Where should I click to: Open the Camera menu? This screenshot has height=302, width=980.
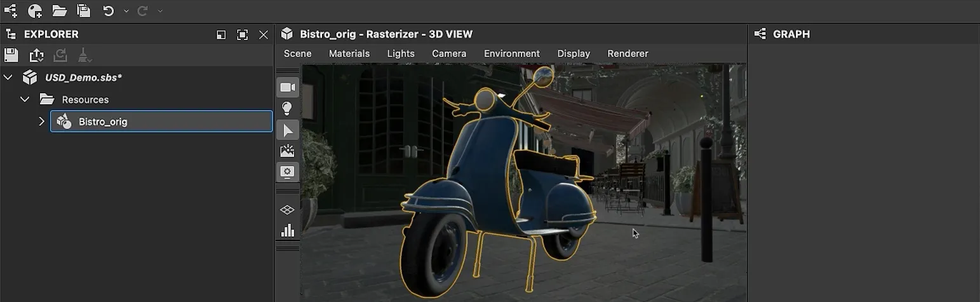coord(449,53)
